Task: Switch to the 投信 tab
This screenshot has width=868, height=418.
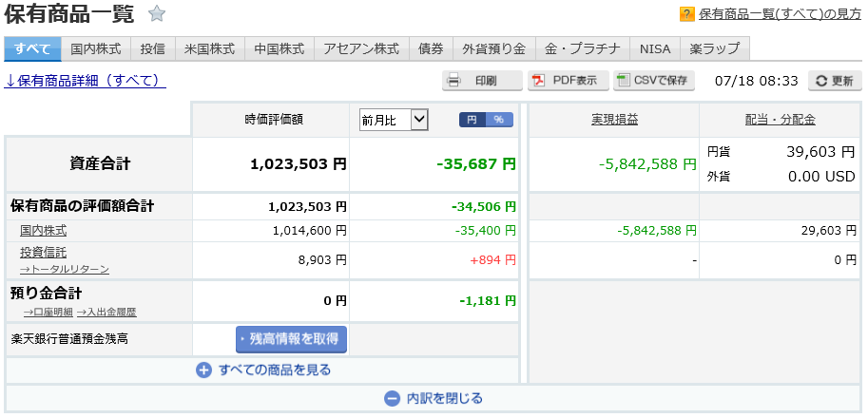Action: 153,48
